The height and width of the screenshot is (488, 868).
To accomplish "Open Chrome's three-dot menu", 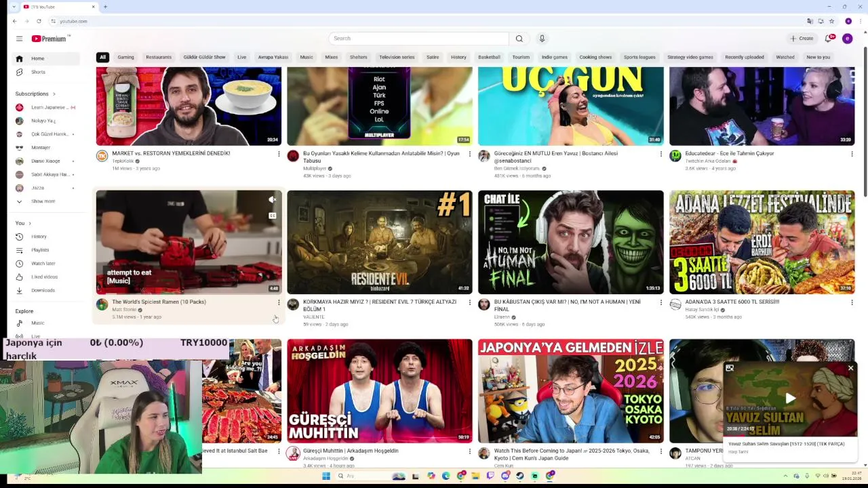I will click(859, 21).
